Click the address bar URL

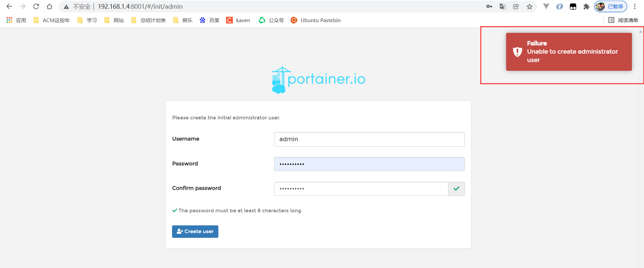tap(140, 6)
